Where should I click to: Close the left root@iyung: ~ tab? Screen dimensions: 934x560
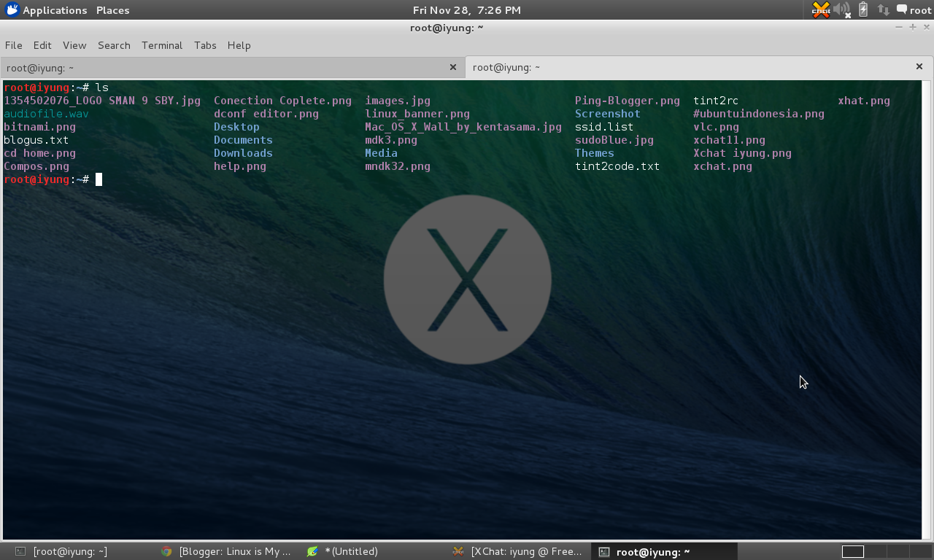coord(452,66)
